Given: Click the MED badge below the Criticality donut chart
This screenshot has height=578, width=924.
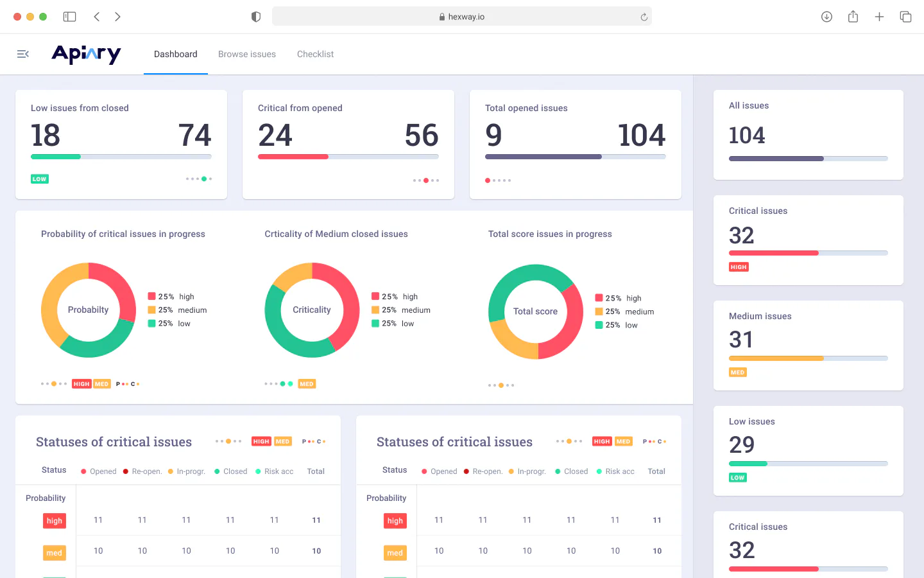Looking at the screenshot, I should [x=307, y=384].
